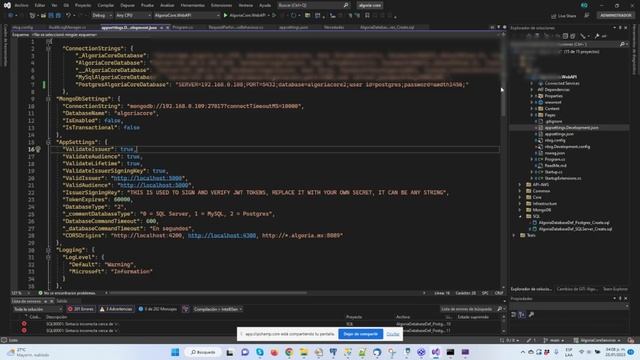This screenshot has width=640, height=360.
Task: Open the localhost:5000 ValidIssuer link
Action: (147, 178)
